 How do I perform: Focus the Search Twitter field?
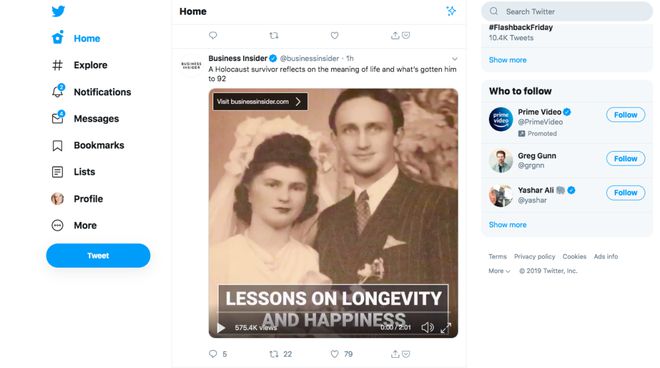pos(567,11)
